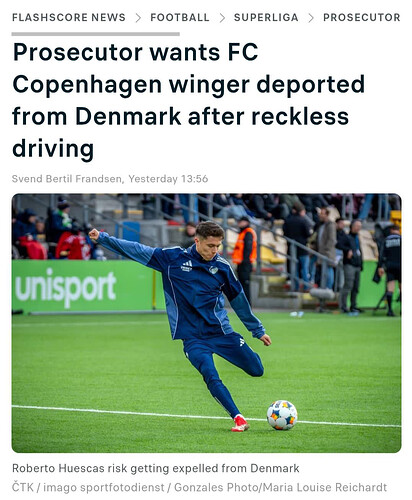412x500 pixels.
Task: Click the steward in the orange vest
Action: click(245, 253)
